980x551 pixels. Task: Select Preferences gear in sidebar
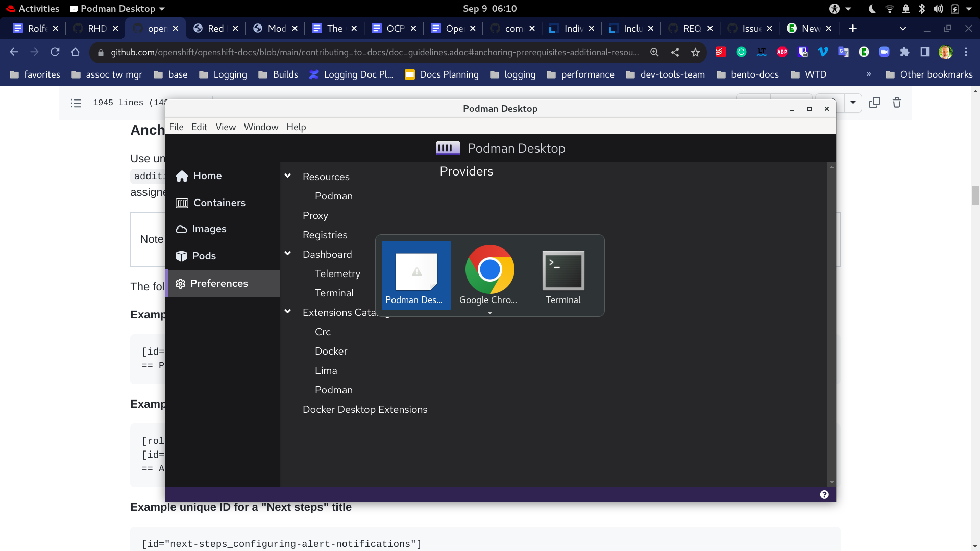tap(223, 283)
